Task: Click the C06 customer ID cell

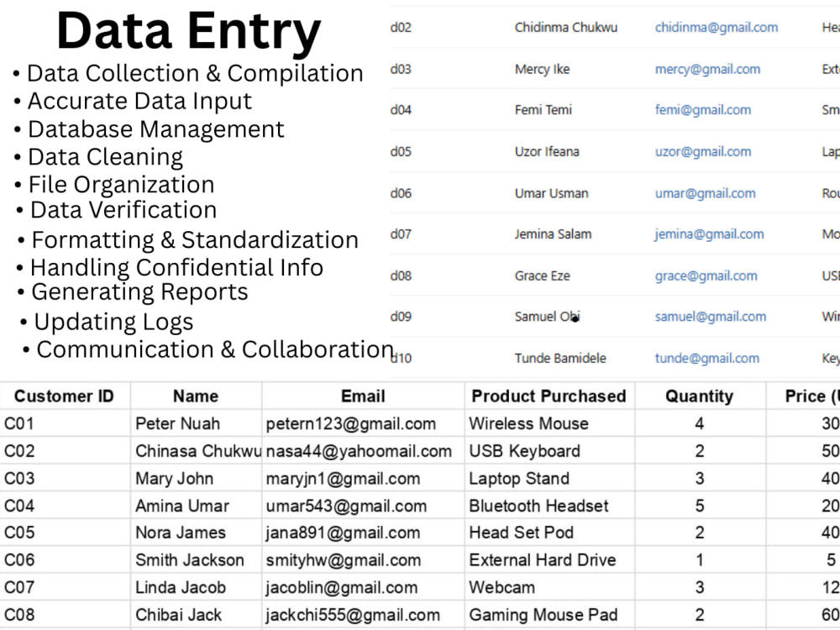Action: point(65,559)
